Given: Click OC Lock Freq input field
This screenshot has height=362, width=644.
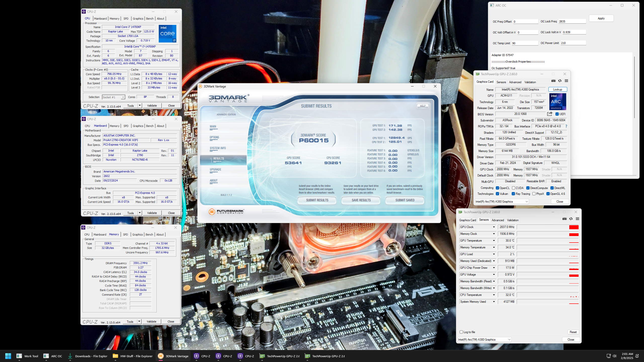Looking at the screenshot, I should (572, 21).
